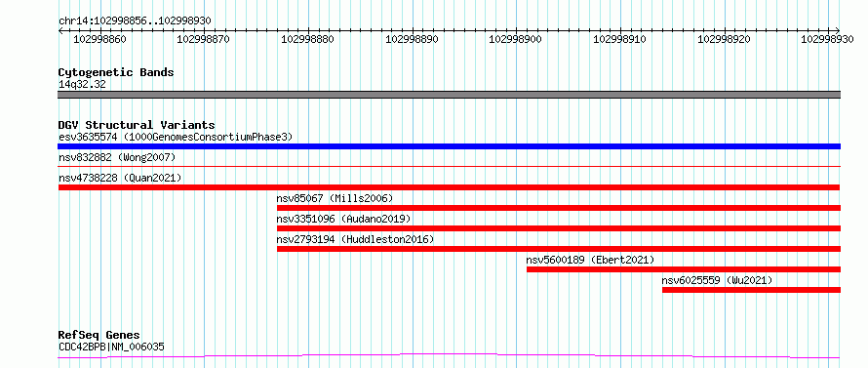
Task: Click ruler position 102998930
Action: coord(828,39)
